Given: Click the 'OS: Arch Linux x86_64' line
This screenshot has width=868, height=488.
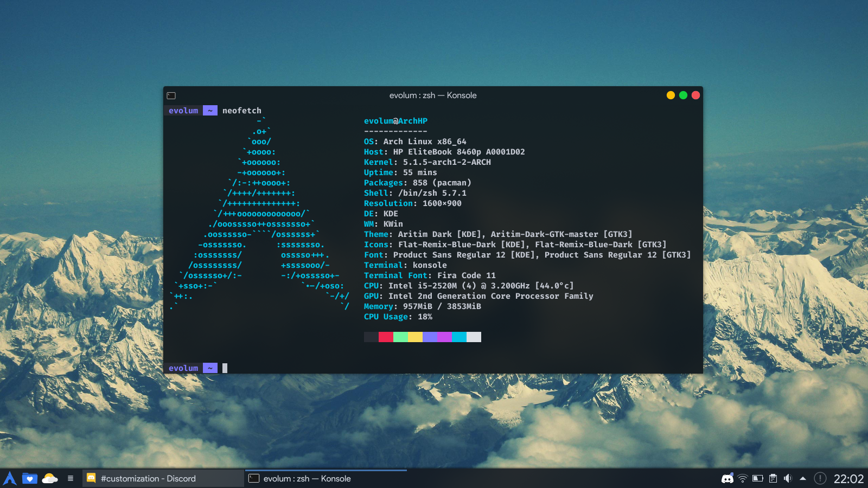Looking at the screenshot, I should pos(415,142).
